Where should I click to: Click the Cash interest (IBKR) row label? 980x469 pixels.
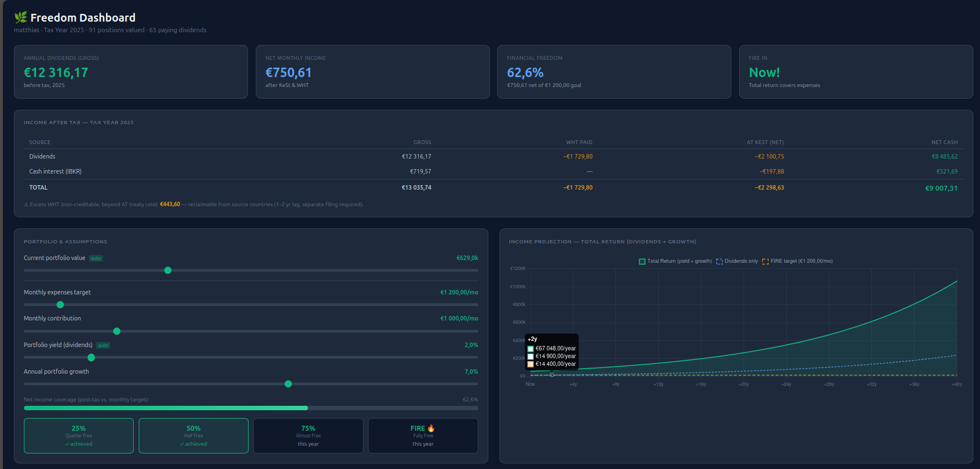[x=55, y=172]
